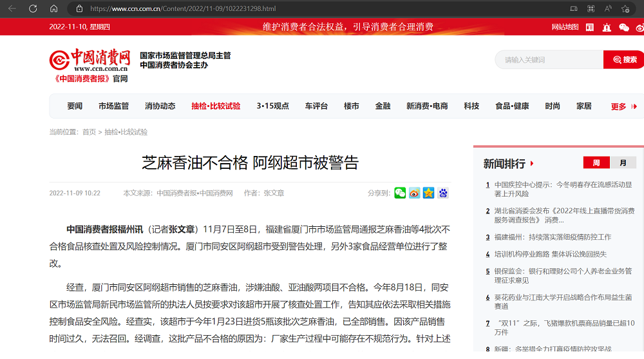Share article via Baidu paw icon
The width and height of the screenshot is (644, 359).
coord(443,193)
